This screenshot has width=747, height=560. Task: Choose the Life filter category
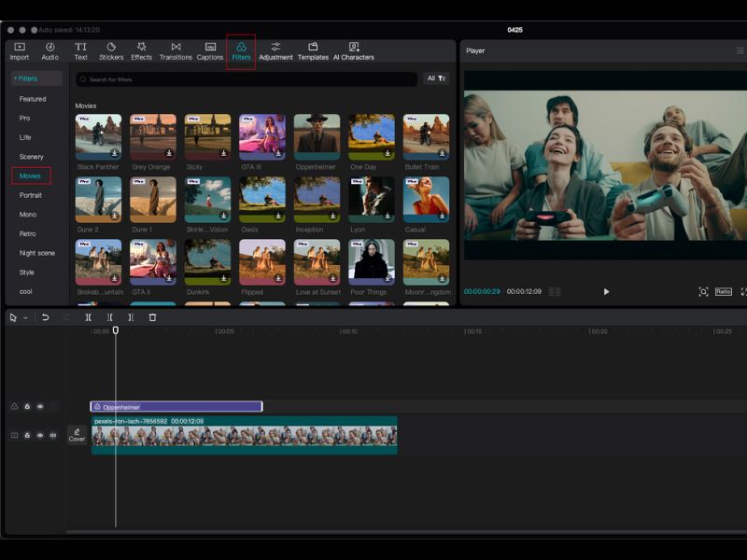tap(25, 137)
